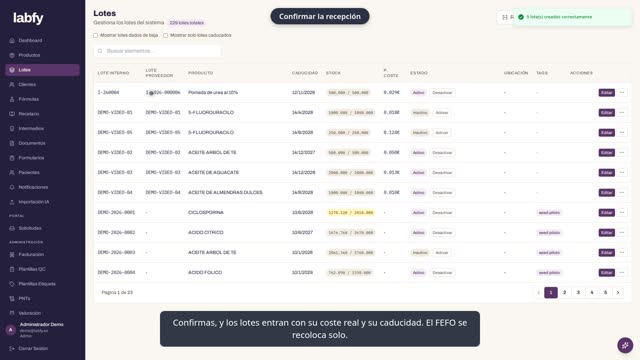Viewport: 640px width, 360px height.
Task: Sort by Caducidad column header
Action: [x=305, y=73]
